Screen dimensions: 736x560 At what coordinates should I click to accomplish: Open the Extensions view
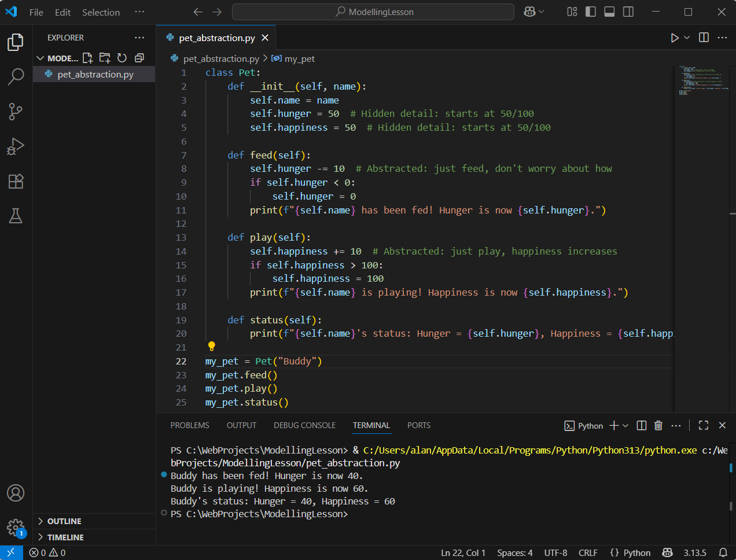[x=16, y=181]
